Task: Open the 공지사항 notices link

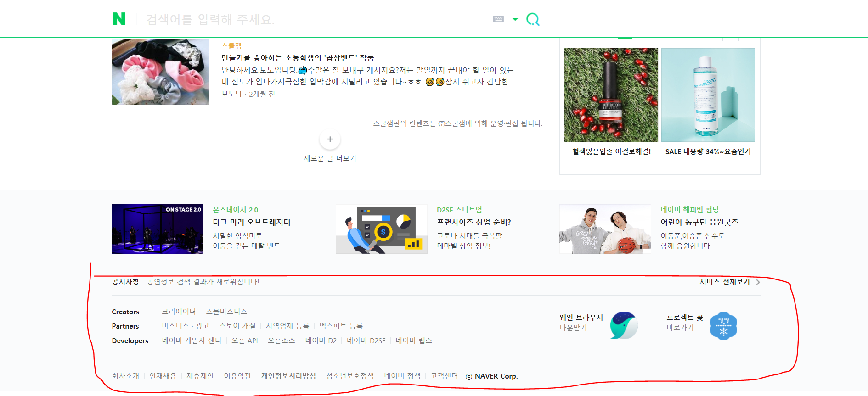Action: point(125,282)
